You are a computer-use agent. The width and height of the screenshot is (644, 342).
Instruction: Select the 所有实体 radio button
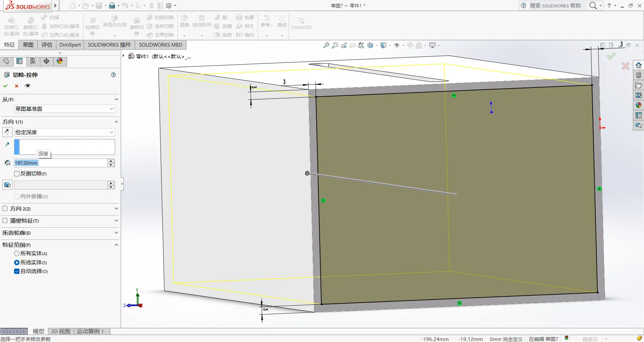click(17, 253)
